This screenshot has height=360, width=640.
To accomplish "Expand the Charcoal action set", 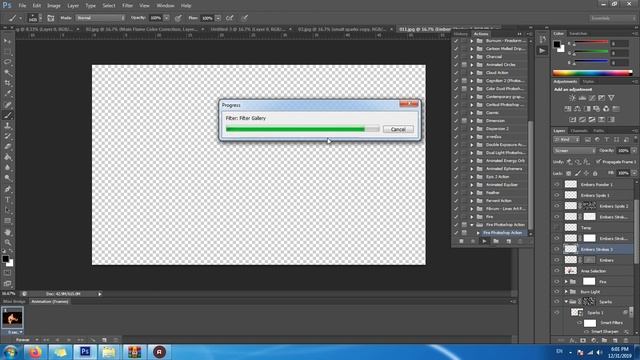I will click(472, 57).
